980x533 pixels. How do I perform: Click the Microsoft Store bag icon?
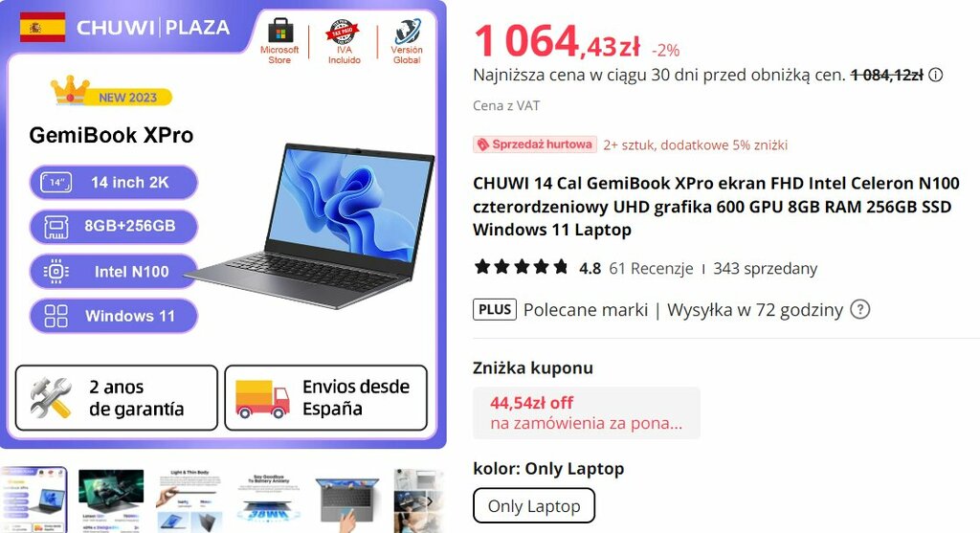tap(279, 31)
